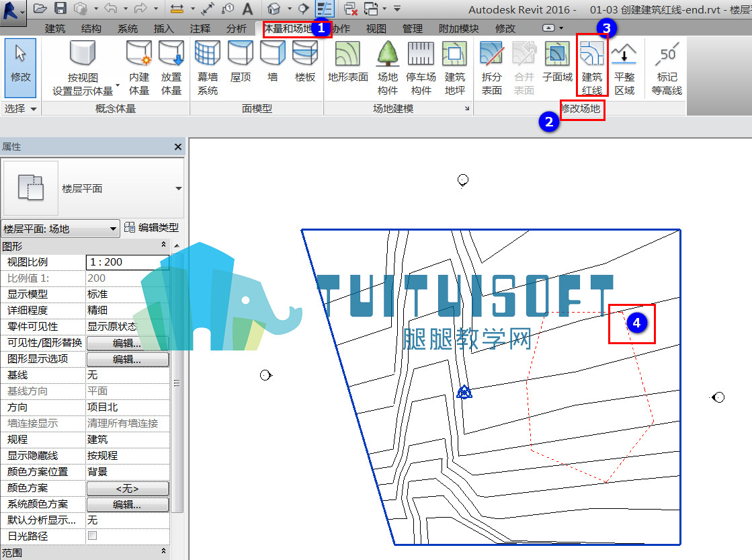Collapse the 图形 properties group
Image resolution: width=752 pixels, height=560 pixels.
pyautogui.click(x=163, y=245)
